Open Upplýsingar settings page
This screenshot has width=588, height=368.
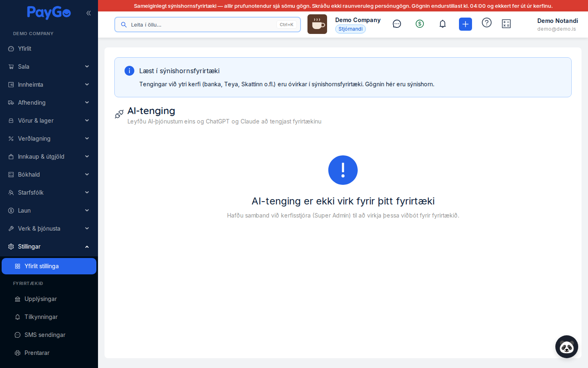pos(49,299)
